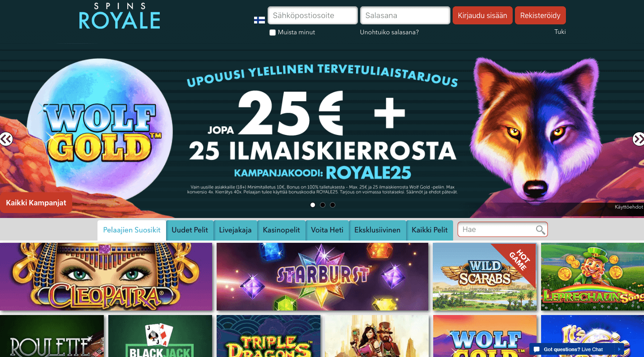Select the third carousel dot
644x357 pixels.
333,205
